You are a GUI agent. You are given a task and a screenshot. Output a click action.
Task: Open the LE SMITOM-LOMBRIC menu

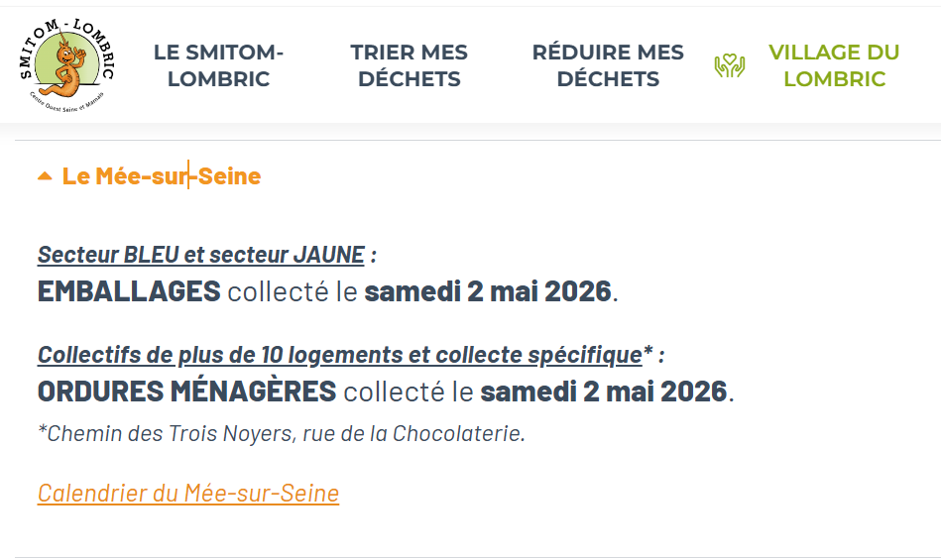tap(218, 65)
